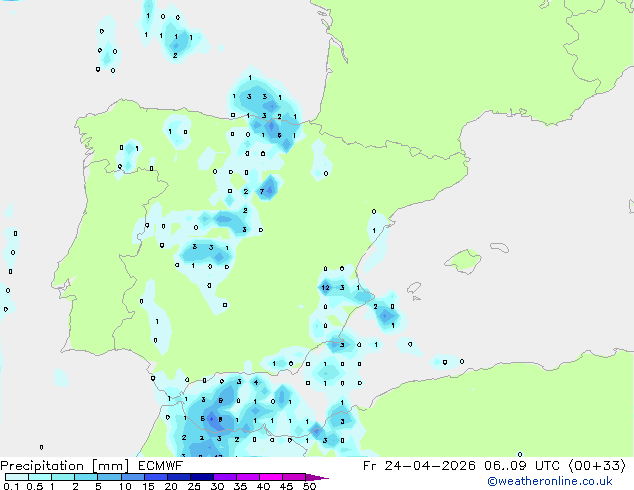Click the legend label "10"
Viewport: 634px width, 490px height.
coord(125,486)
